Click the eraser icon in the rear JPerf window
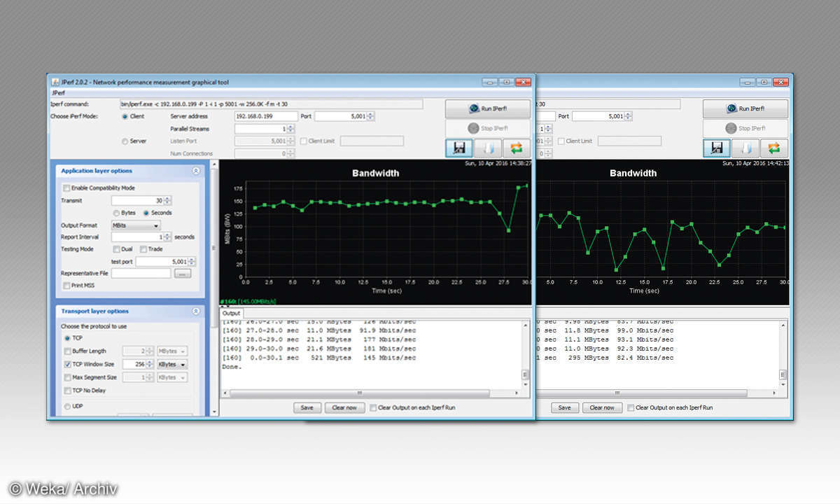This screenshot has width=840, height=504. coord(745,148)
